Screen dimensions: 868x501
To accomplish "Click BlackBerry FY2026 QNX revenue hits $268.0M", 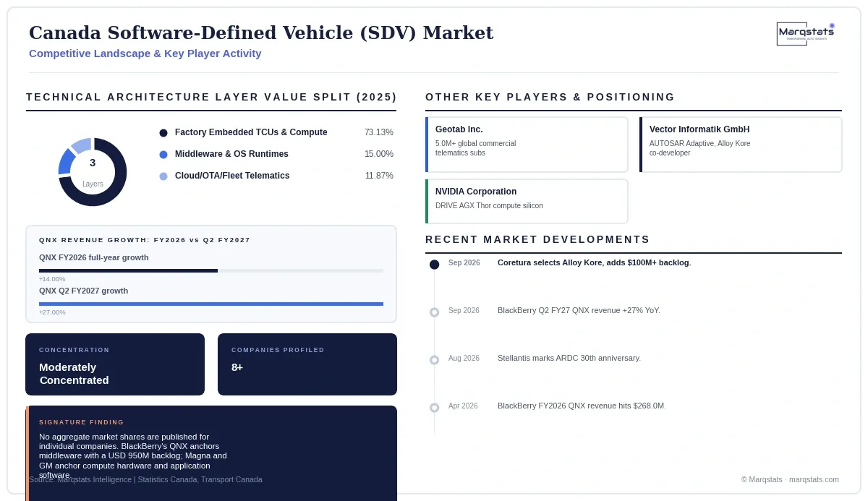I will (582, 406).
